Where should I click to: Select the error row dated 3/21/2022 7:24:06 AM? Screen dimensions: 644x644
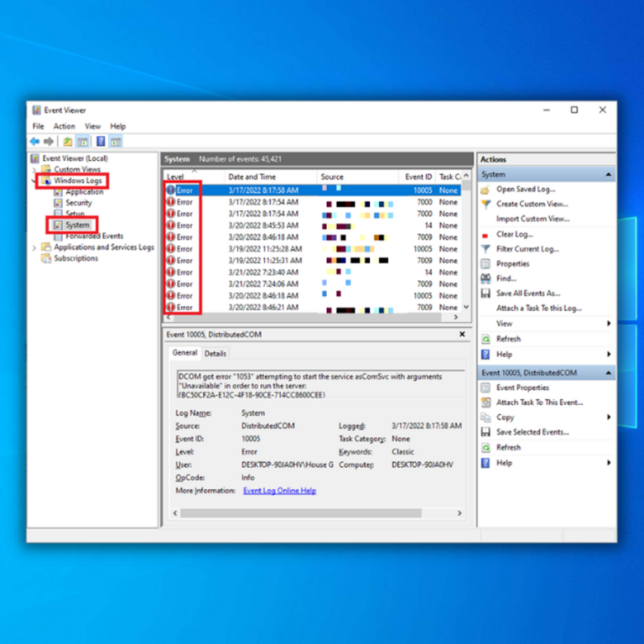[313, 284]
